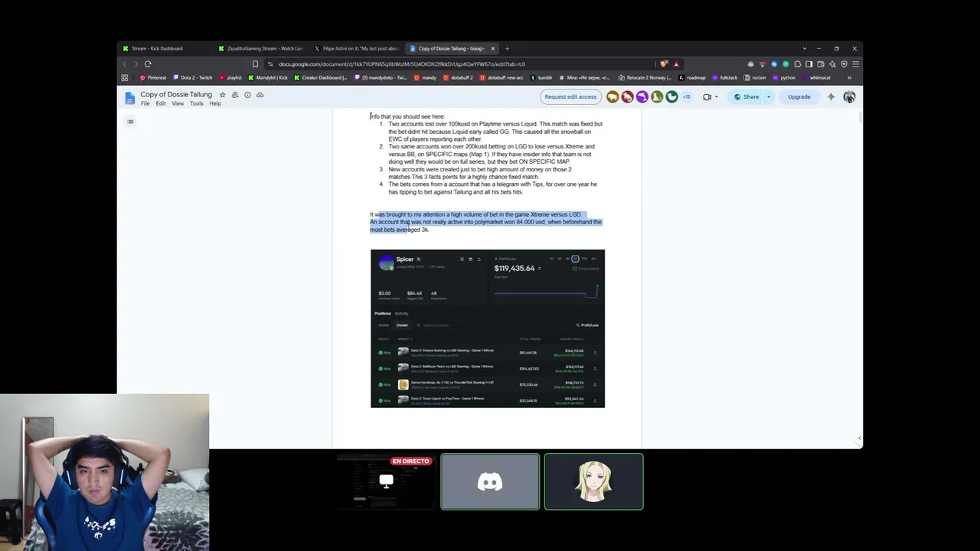Viewport: 980px width, 551px height.
Task: Check the cloud save status icon
Action: pyautogui.click(x=260, y=95)
